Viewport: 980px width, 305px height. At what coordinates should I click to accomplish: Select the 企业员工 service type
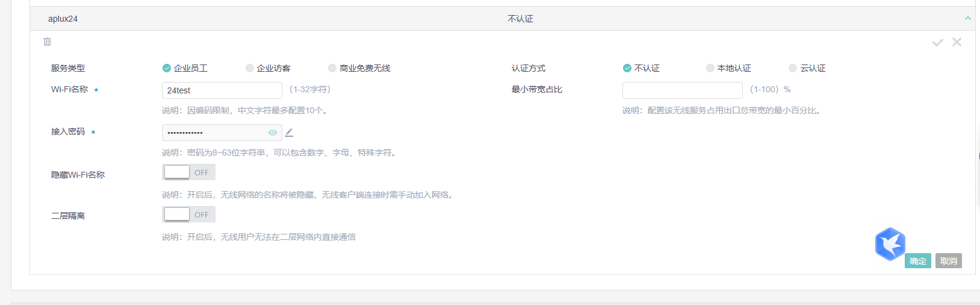[x=167, y=68]
